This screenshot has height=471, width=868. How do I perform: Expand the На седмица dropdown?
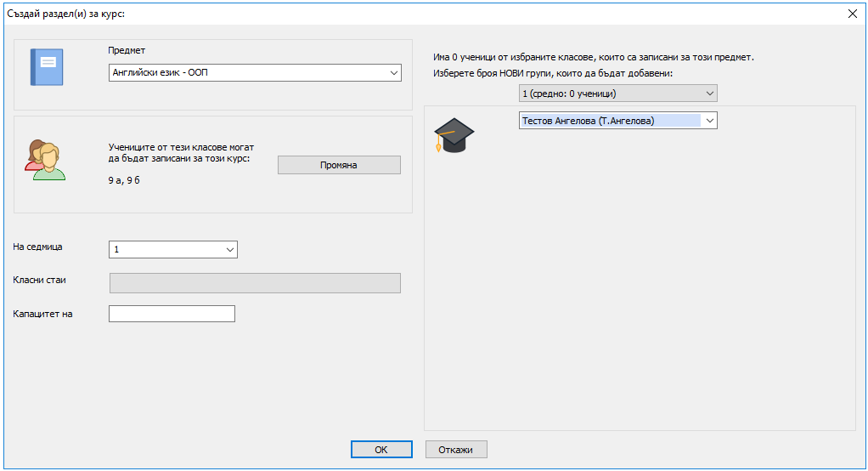(x=173, y=249)
